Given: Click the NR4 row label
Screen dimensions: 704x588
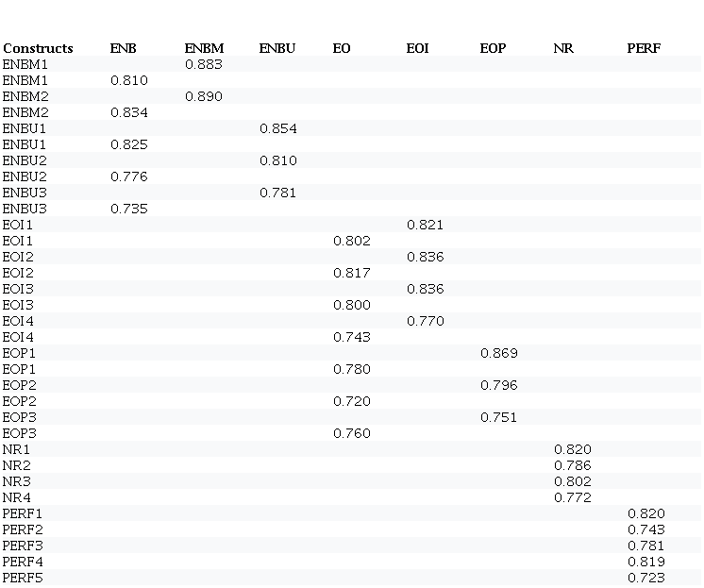Looking at the screenshot, I should click(x=16, y=497).
